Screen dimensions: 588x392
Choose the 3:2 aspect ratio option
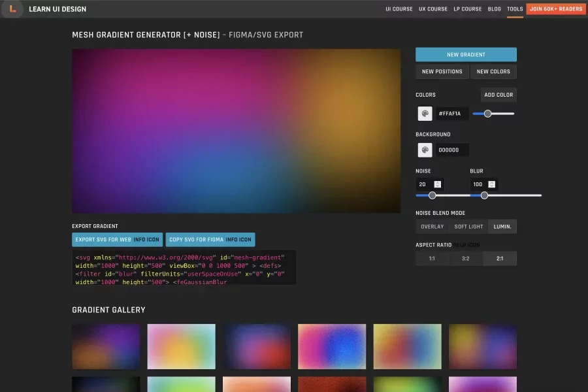tap(465, 259)
